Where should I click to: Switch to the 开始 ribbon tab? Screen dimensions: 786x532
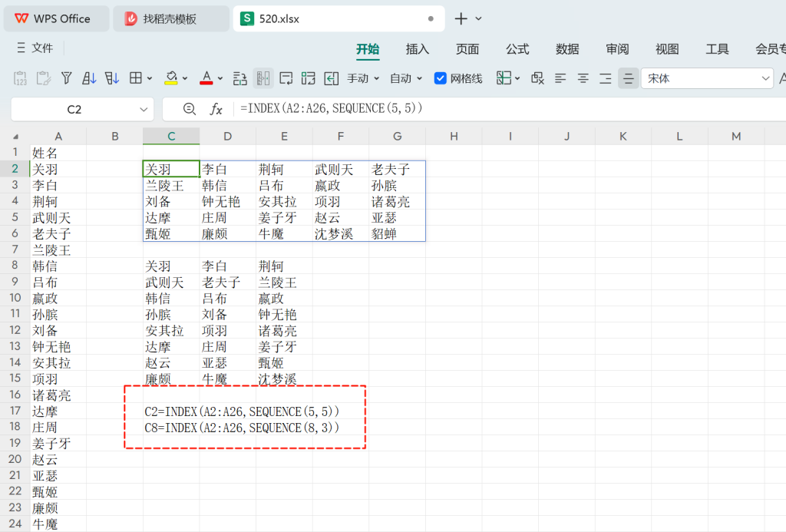(x=368, y=48)
